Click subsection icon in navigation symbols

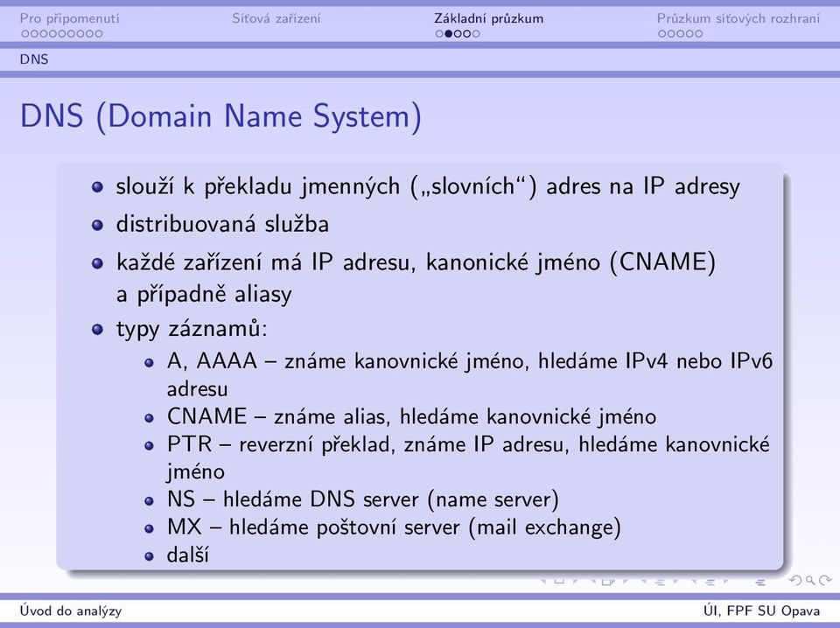coord(660,582)
